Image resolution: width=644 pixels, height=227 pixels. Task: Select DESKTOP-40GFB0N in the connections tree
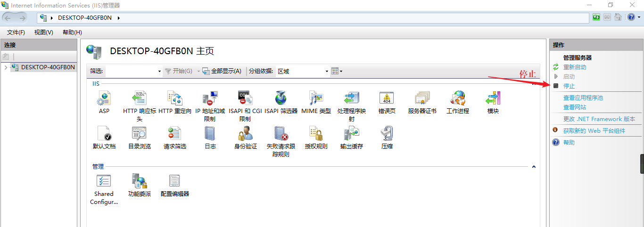pyautogui.click(x=48, y=67)
